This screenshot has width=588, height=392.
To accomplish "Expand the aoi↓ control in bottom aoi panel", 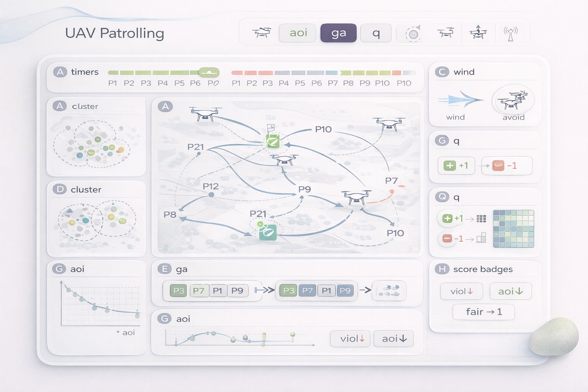I will point(394,339).
